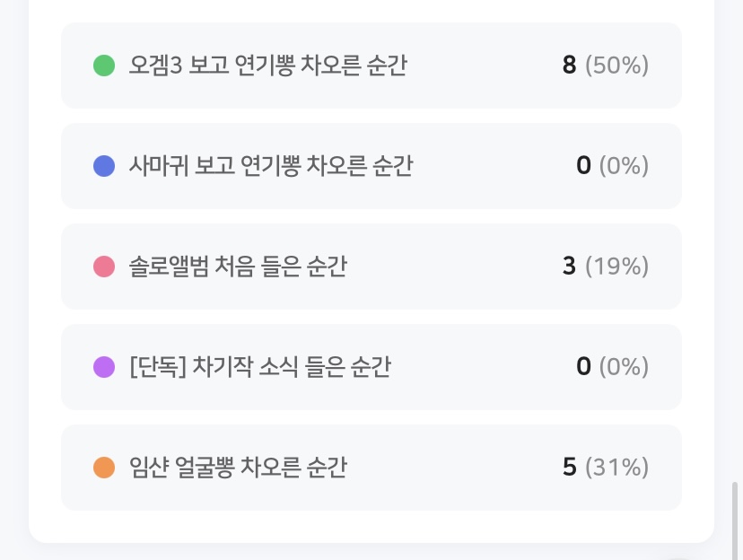The height and width of the screenshot is (560, 743).
Task: Click the blue dot beside 사마귀 option
Action: [x=104, y=166]
